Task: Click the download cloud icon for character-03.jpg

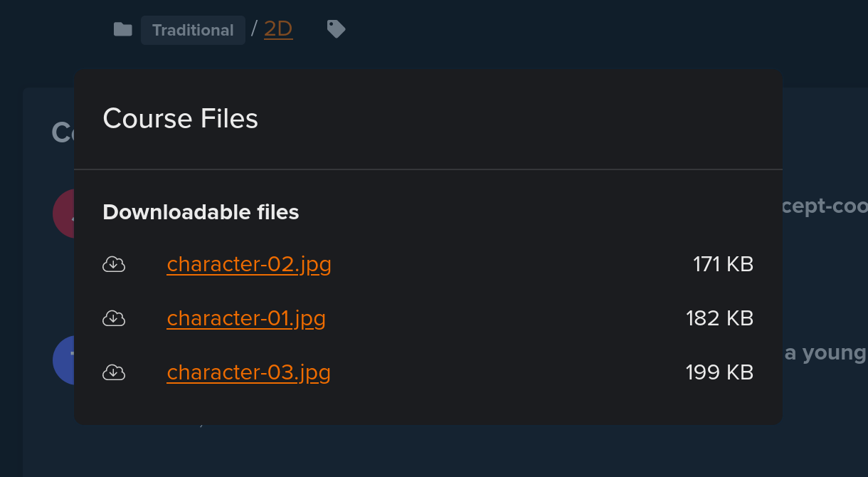Action: click(x=114, y=372)
